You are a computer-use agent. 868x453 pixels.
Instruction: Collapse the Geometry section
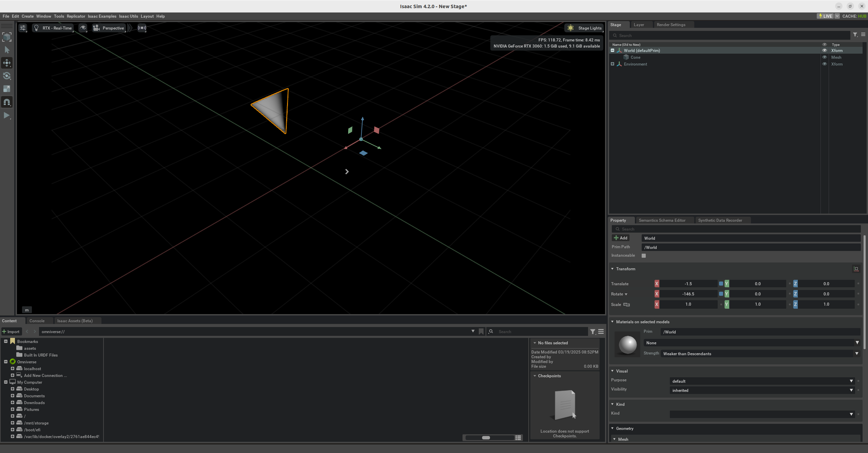pyautogui.click(x=612, y=429)
